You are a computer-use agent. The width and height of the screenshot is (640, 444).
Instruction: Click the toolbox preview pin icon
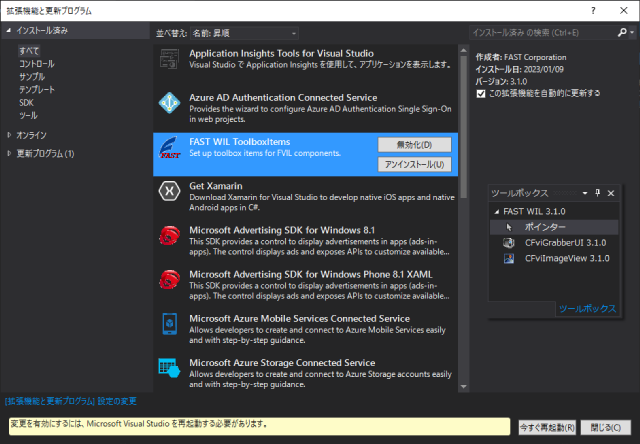coord(598,193)
